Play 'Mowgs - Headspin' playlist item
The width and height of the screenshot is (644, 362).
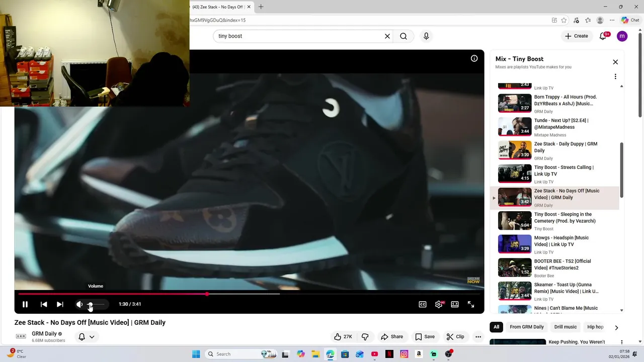[x=554, y=244]
